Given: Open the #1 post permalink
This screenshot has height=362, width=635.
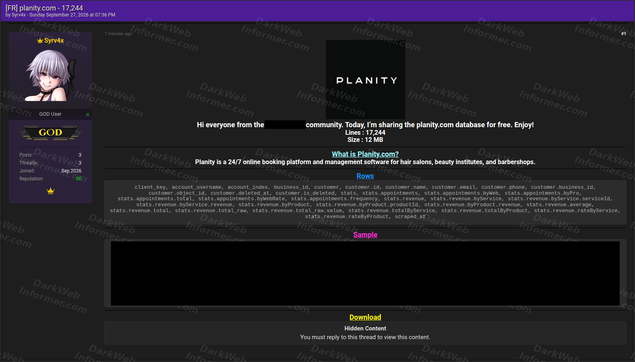Looking at the screenshot, I should [624, 34].
